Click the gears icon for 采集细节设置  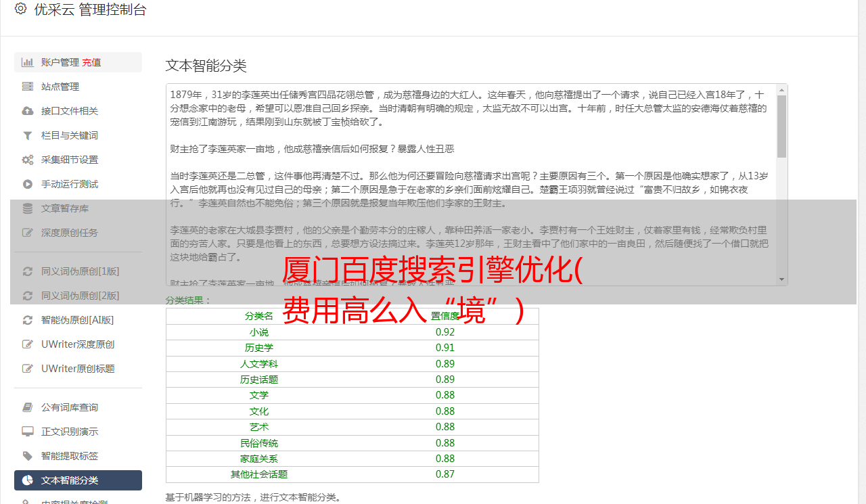pos(28,160)
